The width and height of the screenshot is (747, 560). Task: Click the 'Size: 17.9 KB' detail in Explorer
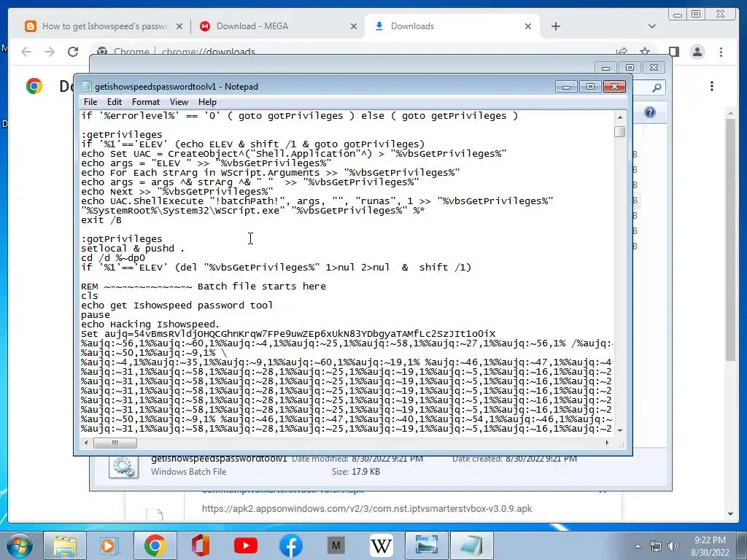(x=356, y=472)
